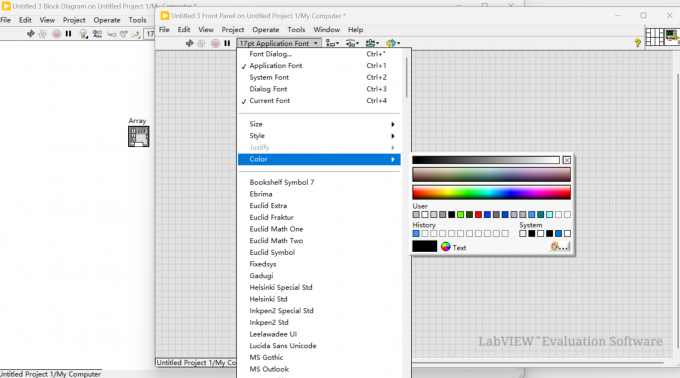The width and height of the screenshot is (680, 378).
Task: Open Front Panel Window menu
Action: point(327,29)
